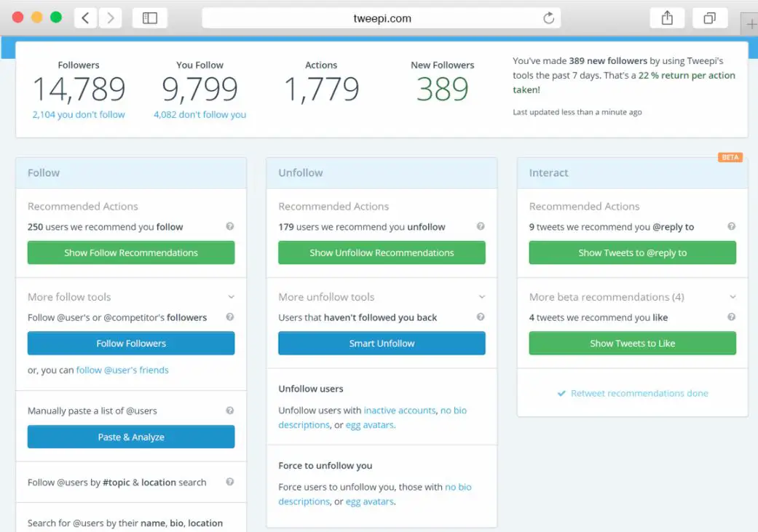The height and width of the screenshot is (532, 758).
Task: Add a new tab with plus icon
Action: 751,24
